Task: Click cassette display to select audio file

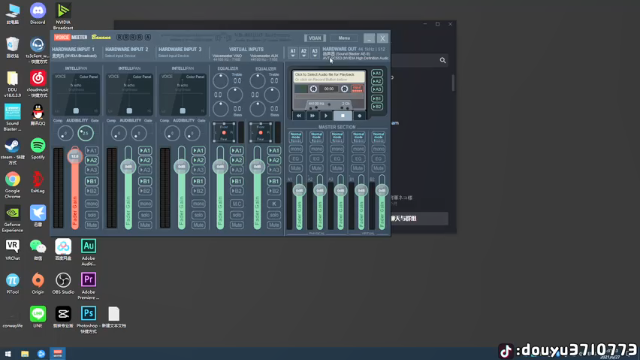Action: 329,76
